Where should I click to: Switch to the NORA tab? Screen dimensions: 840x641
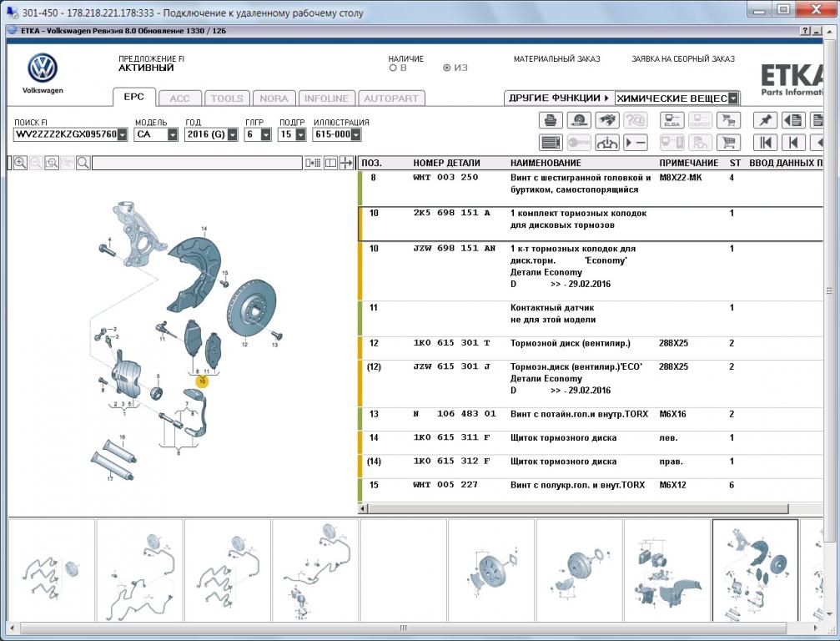[x=274, y=98]
